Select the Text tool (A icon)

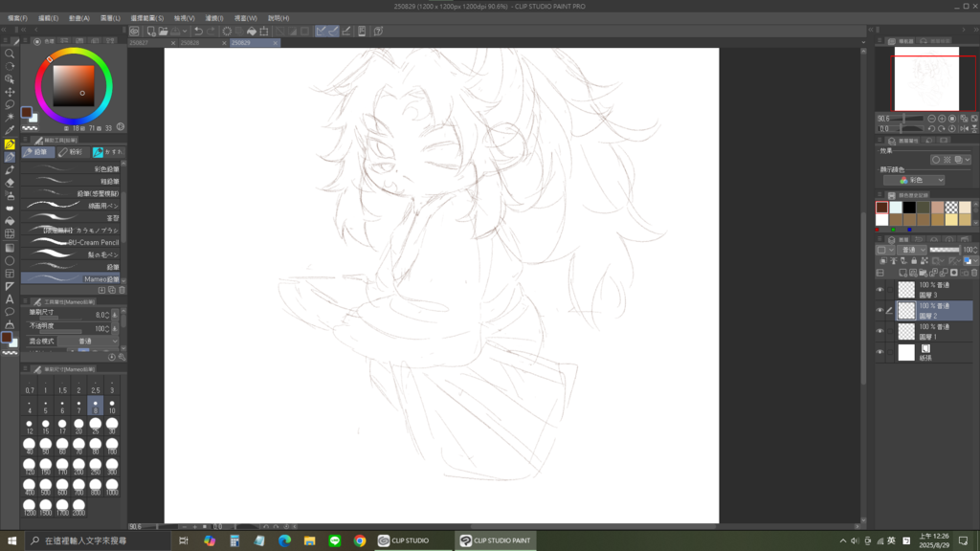10,299
